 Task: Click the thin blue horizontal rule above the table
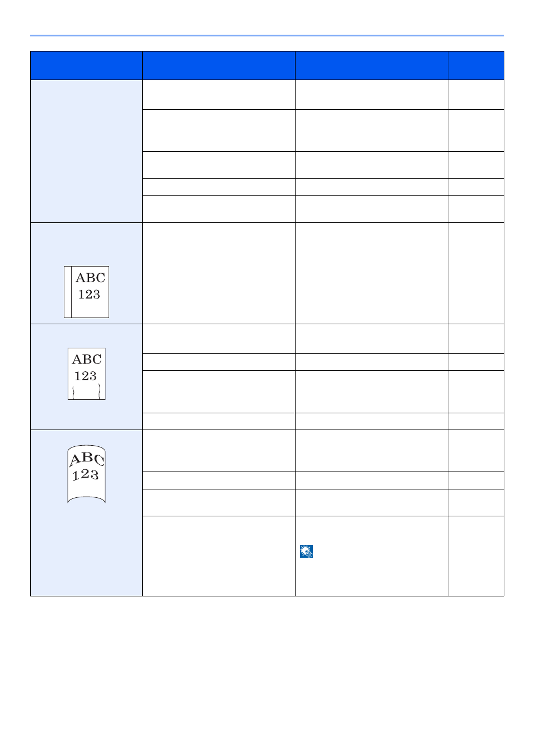[x=267, y=35]
